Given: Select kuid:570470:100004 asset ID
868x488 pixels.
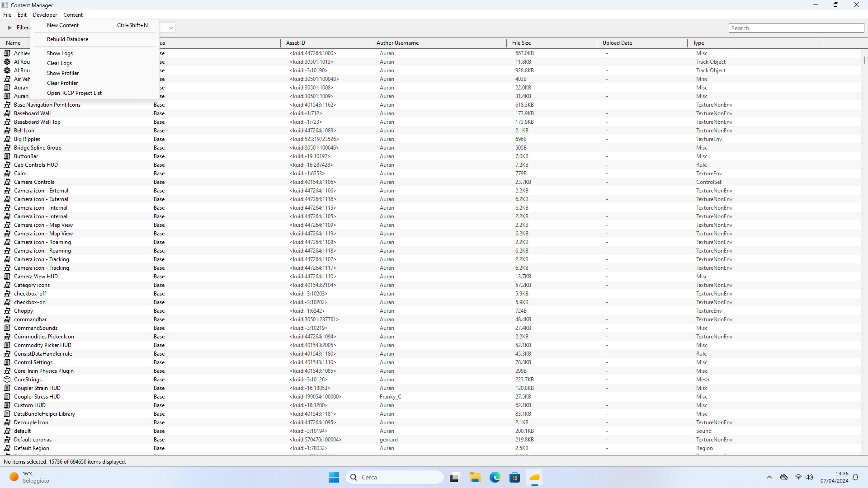Looking at the screenshot, I should coord(316,440).
